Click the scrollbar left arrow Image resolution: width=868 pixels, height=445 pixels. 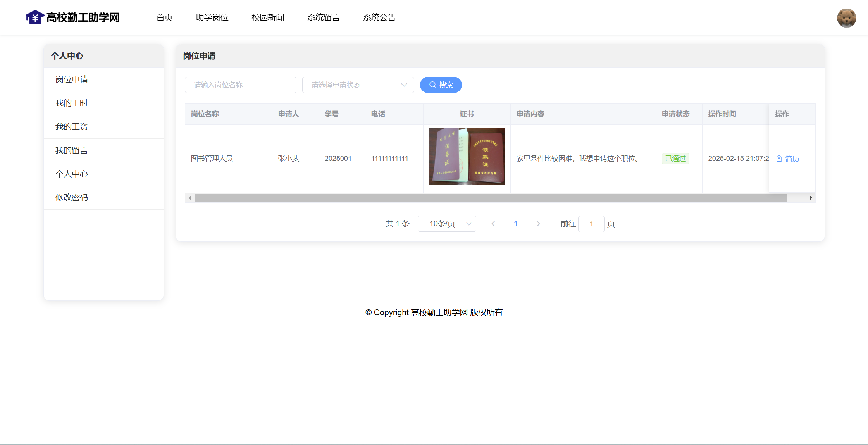pyautogui.click(x=190, y=198)
